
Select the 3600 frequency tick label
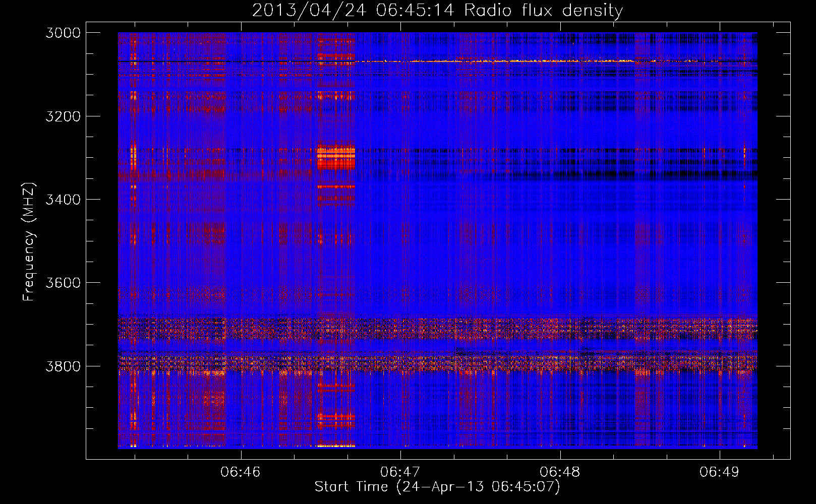63,283
